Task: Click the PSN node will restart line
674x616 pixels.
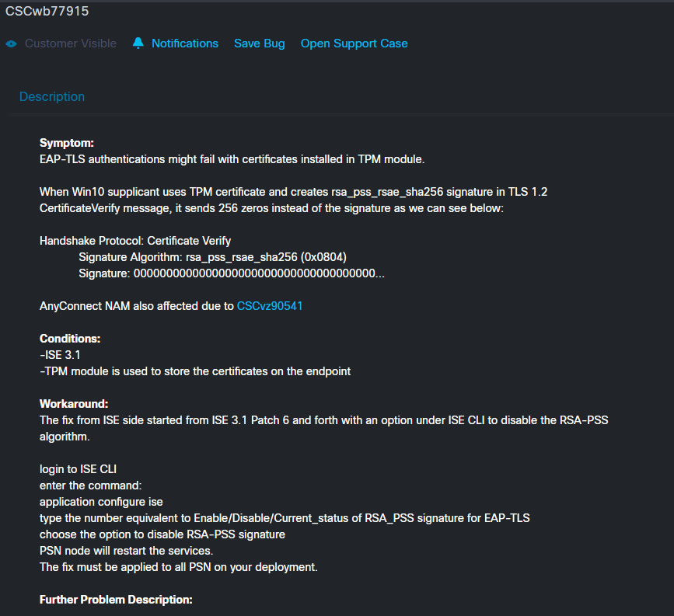Action: [127, 551]
